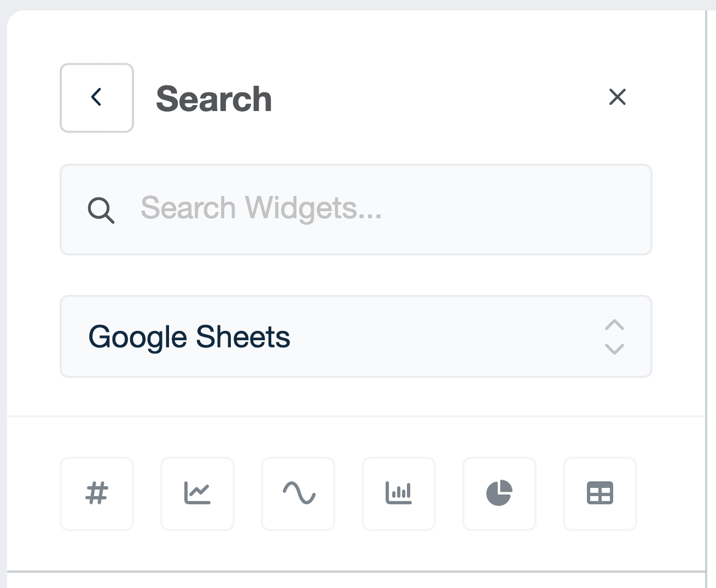Go back using the left chevron button
The width and height of the screenshot is (716, 588).
point(97,98)
